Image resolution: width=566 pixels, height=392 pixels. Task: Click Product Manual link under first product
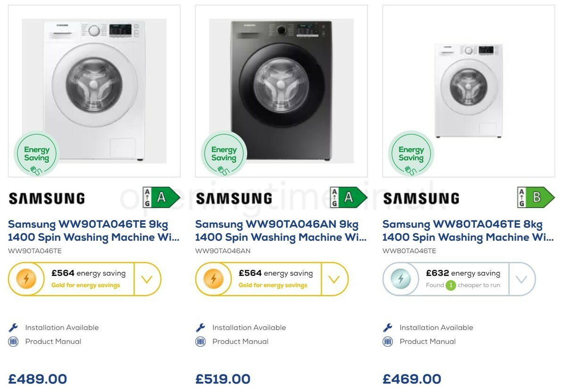[x=54, y=341]
